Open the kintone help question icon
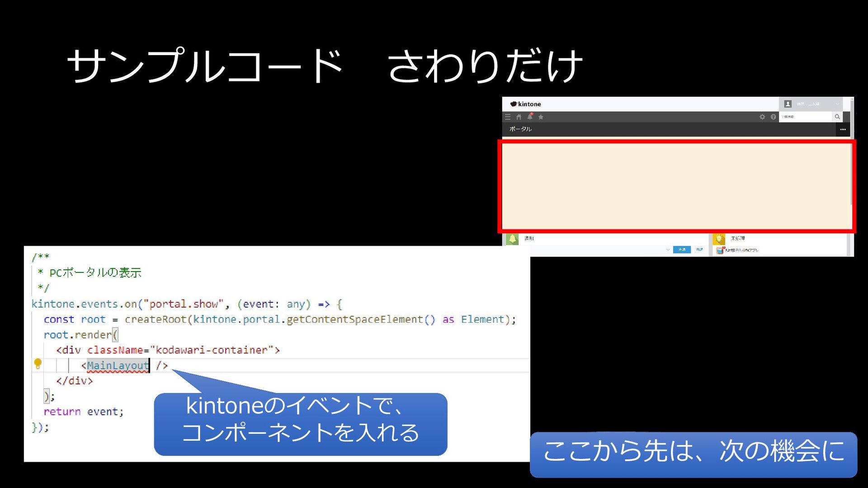This screenshot has width=868, height=488. click(x=774, y=117)
